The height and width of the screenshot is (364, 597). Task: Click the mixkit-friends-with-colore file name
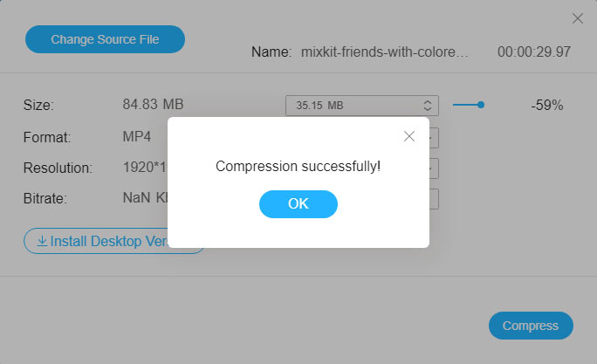tap(384, 52)
